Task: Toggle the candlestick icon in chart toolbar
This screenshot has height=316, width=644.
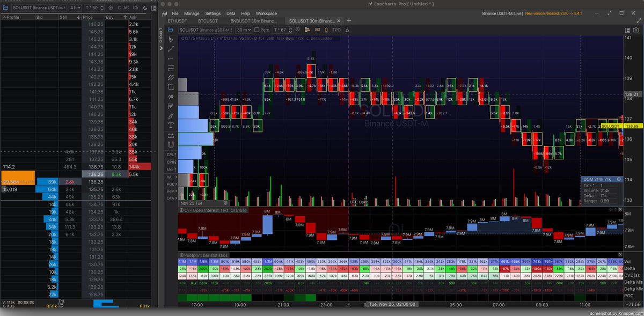Action: coord(326,30)
